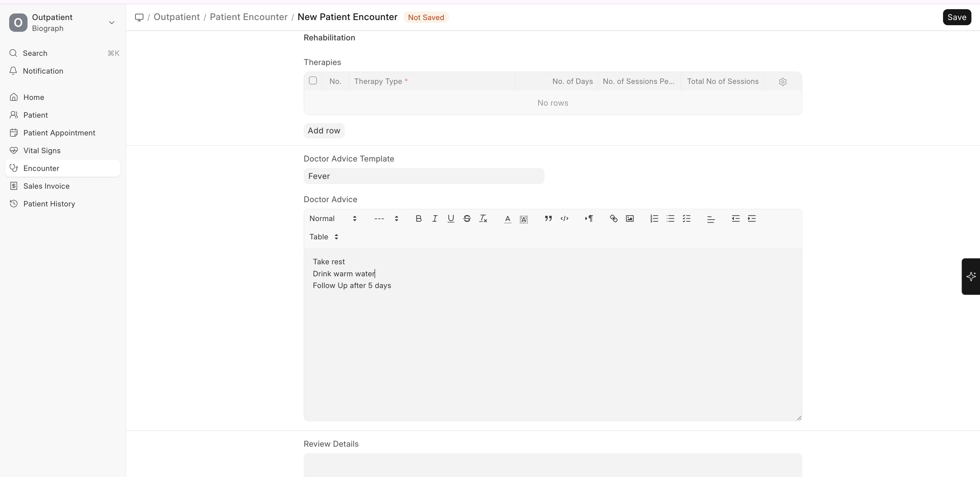
Task: Open Therapies table settings gear
Action: click(x=783, y=82)
